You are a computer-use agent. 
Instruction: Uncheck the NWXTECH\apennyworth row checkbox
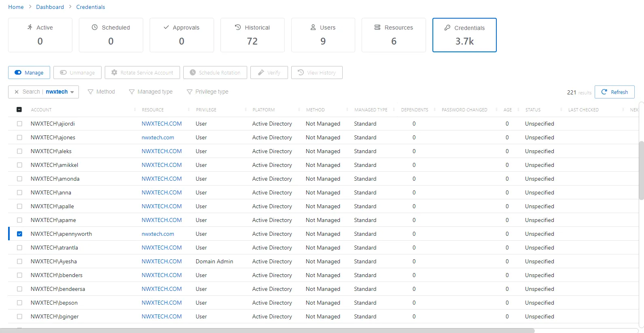pyautogui.click(x=19, y=234)
